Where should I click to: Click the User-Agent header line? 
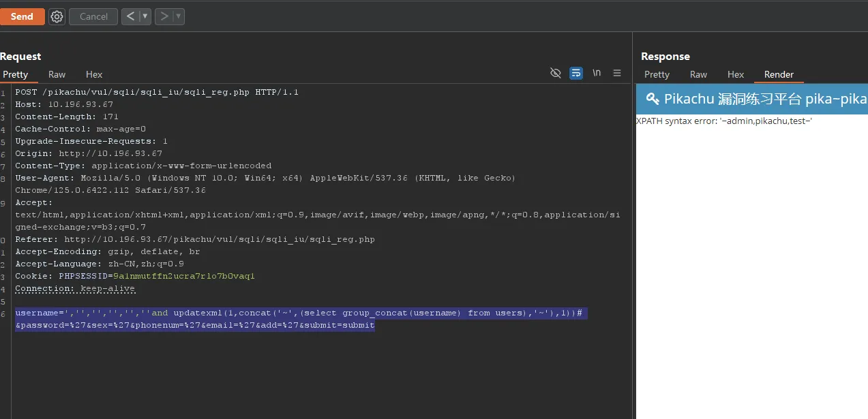(x=265, y=184)
